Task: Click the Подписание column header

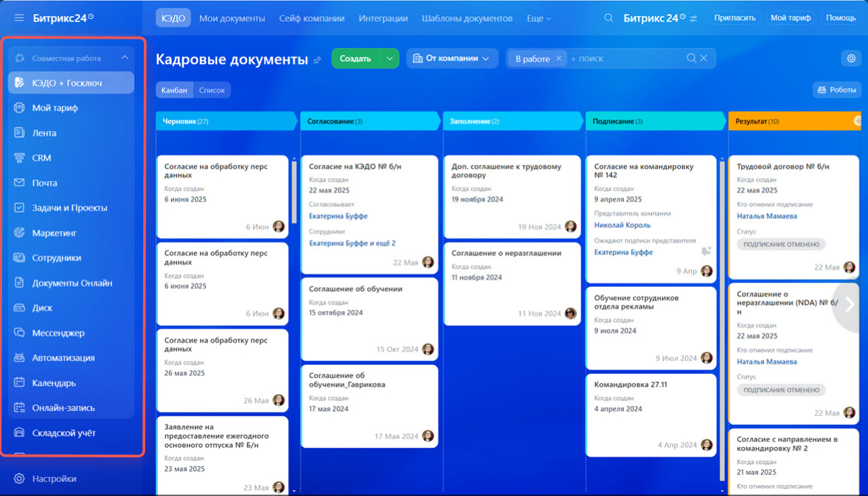Action: 656,121
